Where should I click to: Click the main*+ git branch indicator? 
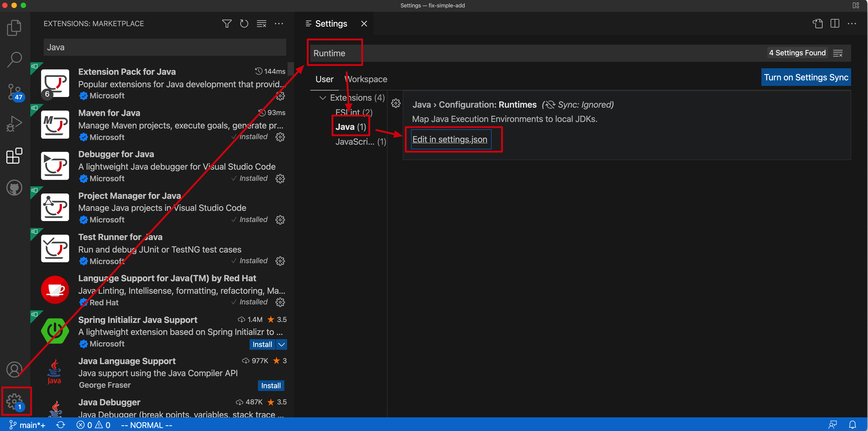pos(28,425)
